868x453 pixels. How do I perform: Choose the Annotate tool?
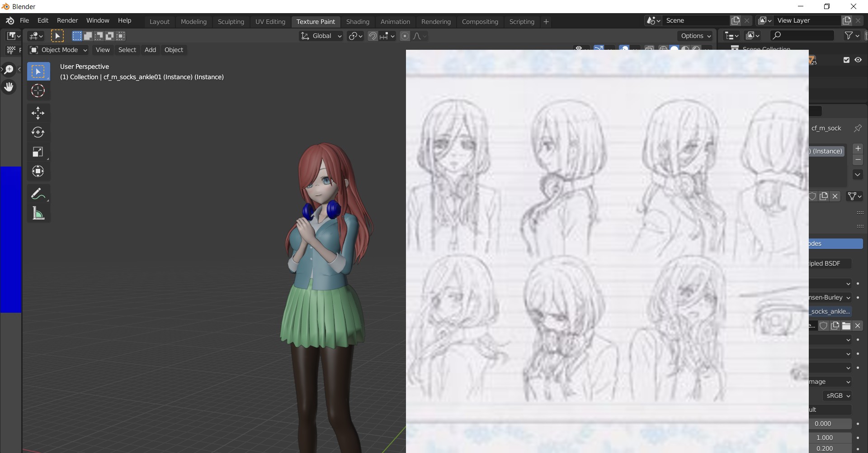pyautogui.click(x=38, y=194)
